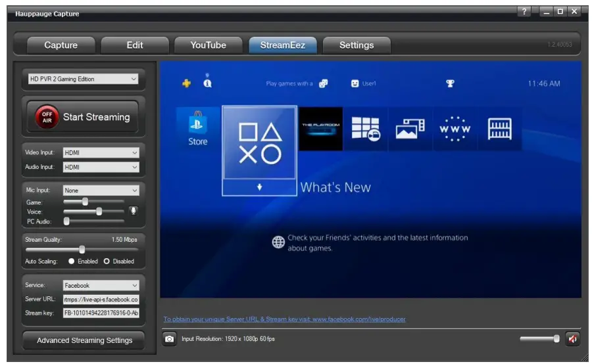Click the 1.50 Mbps stream quality value
The image size is (592, 364).
[124, 240]
